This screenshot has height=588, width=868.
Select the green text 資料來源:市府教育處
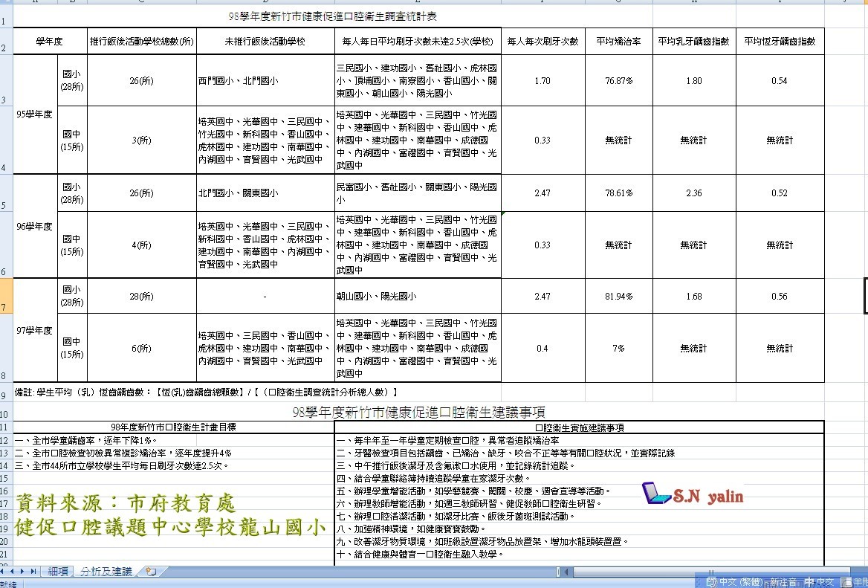[x=126, y=503]
